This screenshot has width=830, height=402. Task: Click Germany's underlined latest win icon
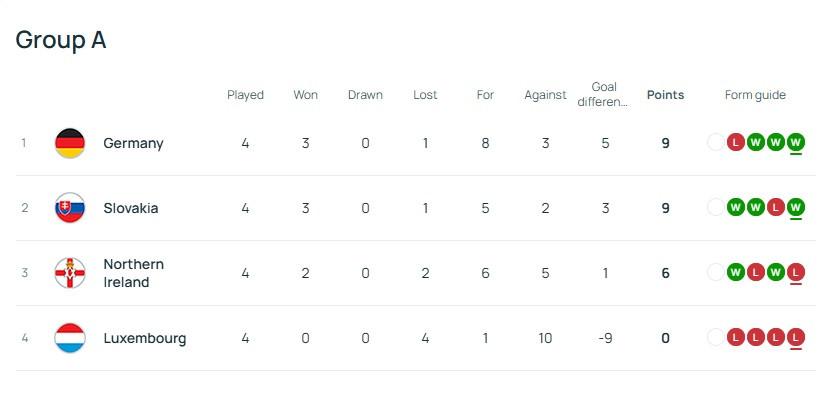[x=796, y=142]
